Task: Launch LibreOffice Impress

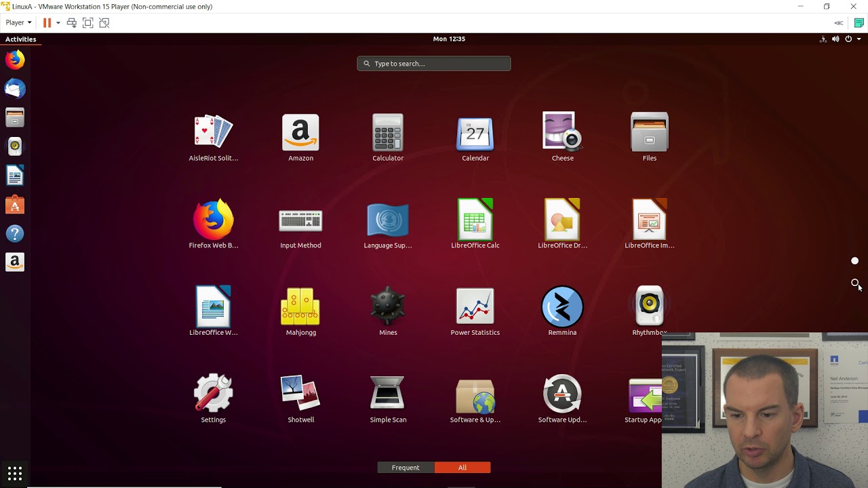Action: pos(649,225)
